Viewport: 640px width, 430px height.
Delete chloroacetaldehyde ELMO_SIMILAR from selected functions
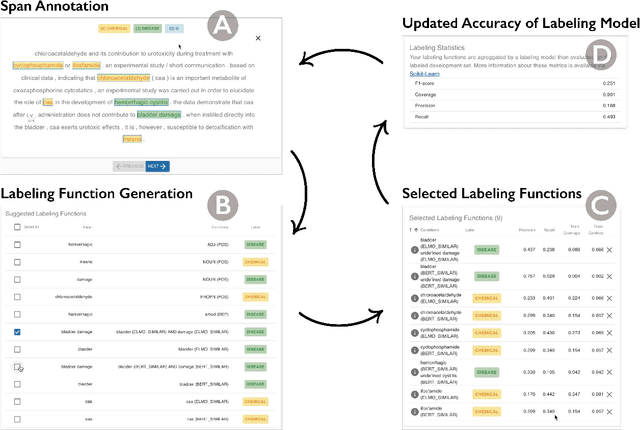point(609,298)
